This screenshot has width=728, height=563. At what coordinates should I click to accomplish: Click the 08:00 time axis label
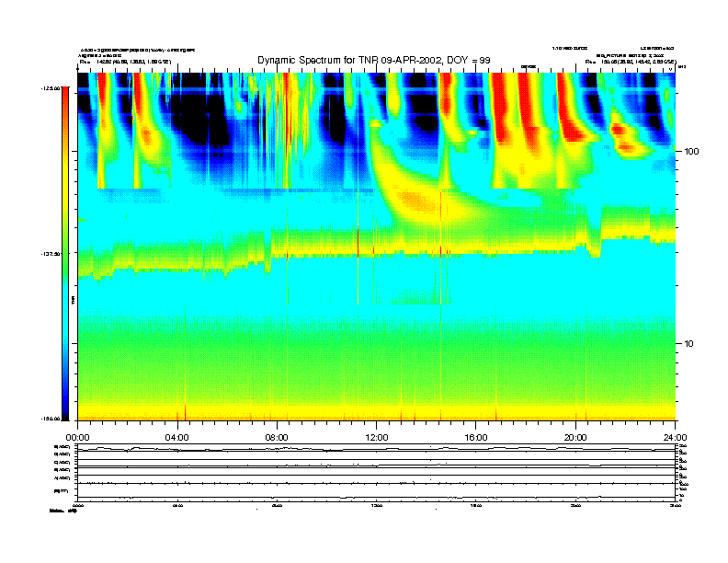click(277, 438)
